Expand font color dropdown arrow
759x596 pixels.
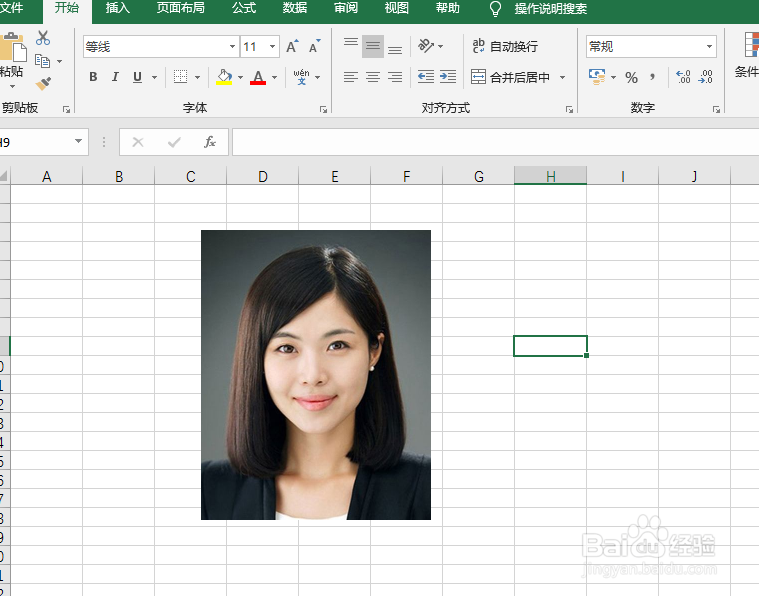[x=274, y=77]
